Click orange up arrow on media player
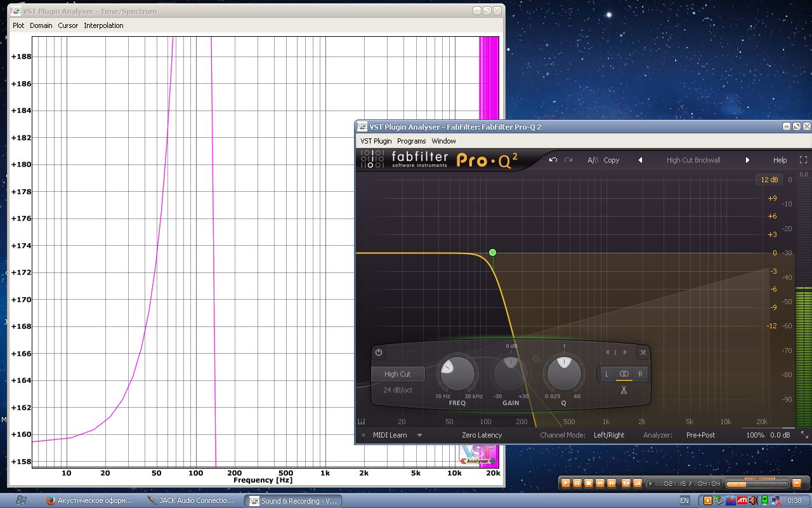Image resolution: width=812 pixels, height=508 pixels. [x=797, y=483]
